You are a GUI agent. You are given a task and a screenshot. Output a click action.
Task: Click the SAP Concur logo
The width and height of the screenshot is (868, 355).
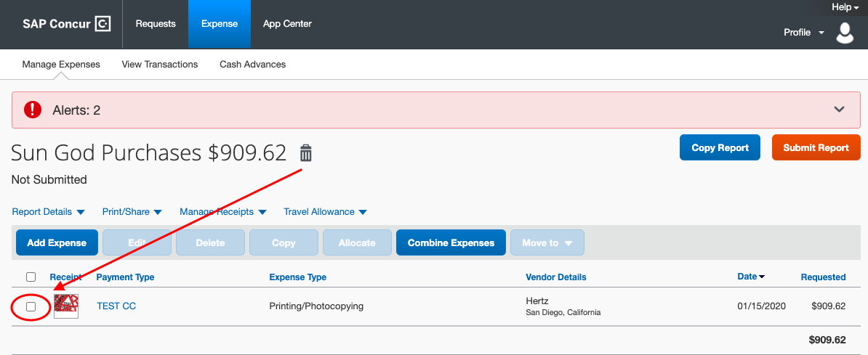click(x=66, y=24)
